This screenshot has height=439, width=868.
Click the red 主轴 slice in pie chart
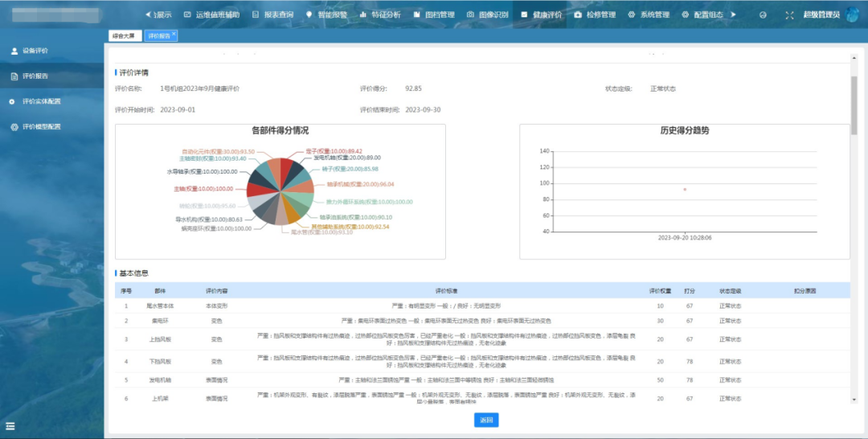[254, 190]
